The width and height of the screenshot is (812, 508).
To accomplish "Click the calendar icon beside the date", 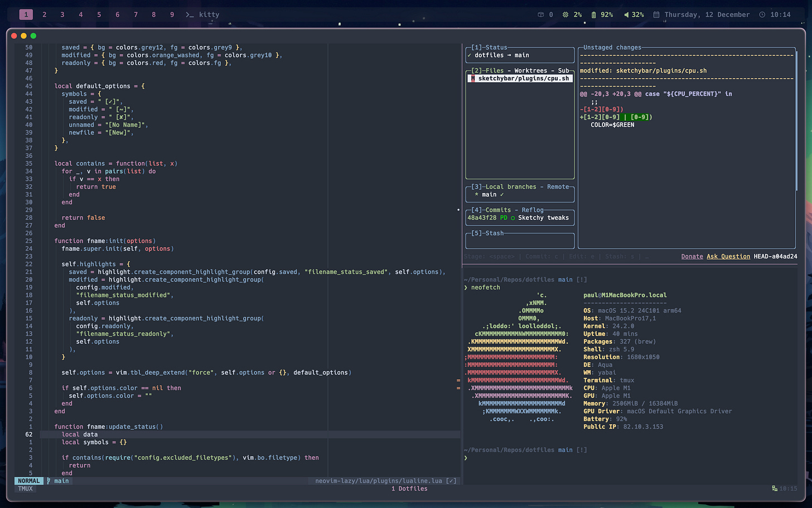I will (656, 15).
